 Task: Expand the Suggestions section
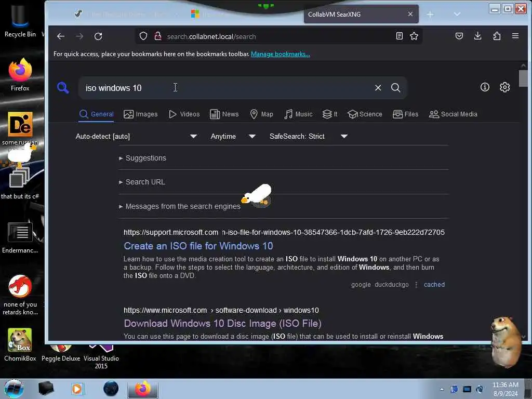coord(142,158)
